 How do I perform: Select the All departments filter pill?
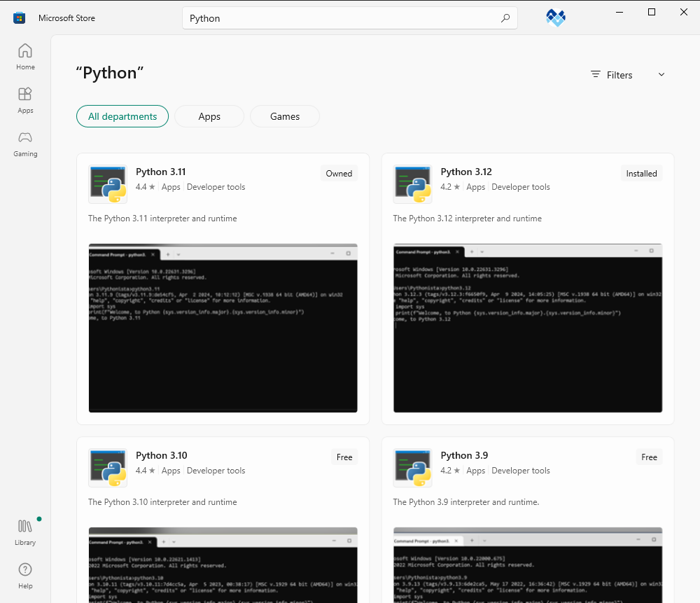122,116
